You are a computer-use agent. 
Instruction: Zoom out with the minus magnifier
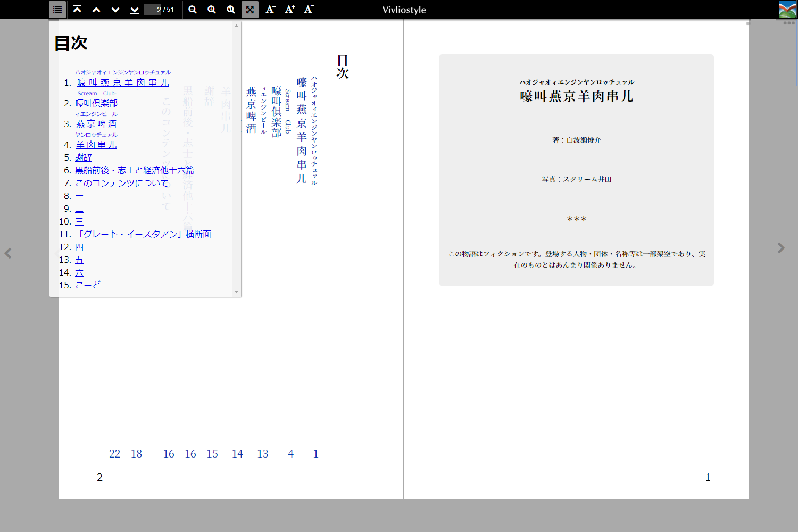[x=193, y=10]
